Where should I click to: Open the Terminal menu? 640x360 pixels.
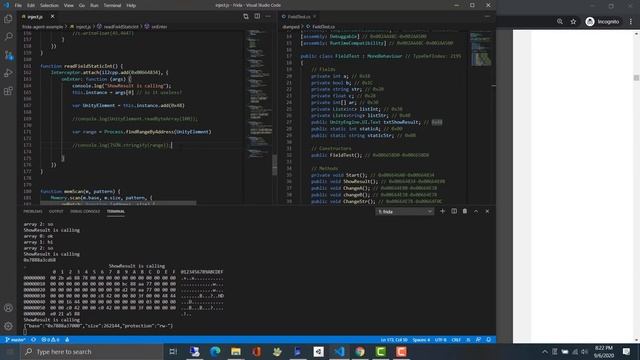pos(112,5)
